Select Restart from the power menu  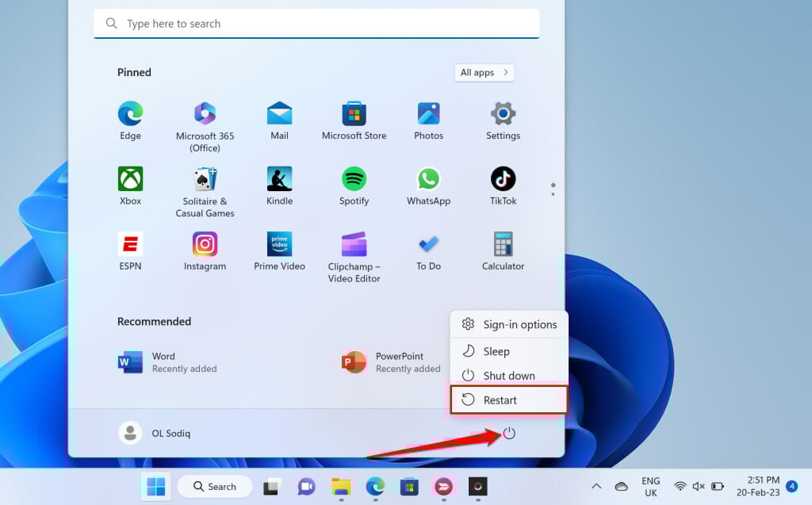click(510, 400)
